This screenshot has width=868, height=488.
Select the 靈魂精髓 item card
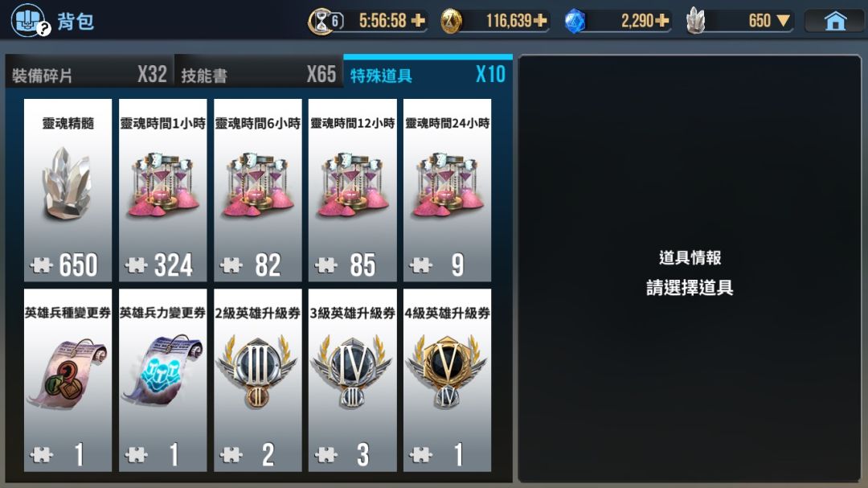click(x=68, y=190)
